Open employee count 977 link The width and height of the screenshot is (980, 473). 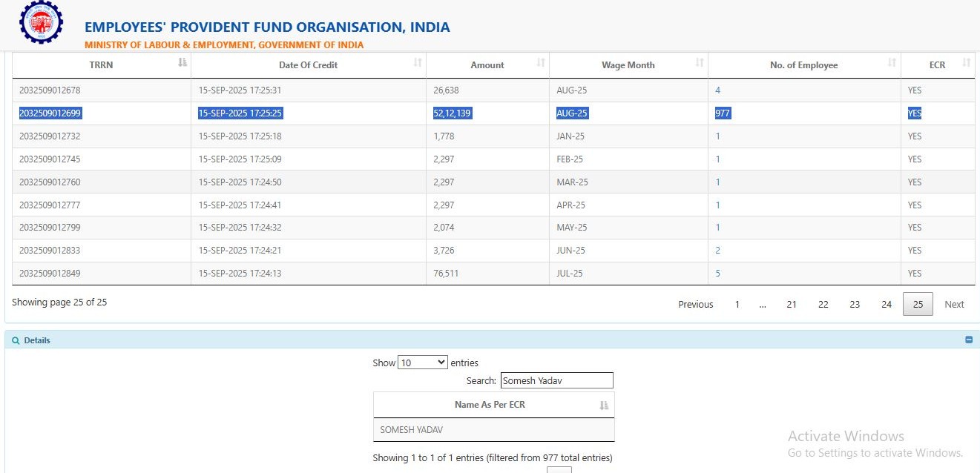tap(722, 113)
